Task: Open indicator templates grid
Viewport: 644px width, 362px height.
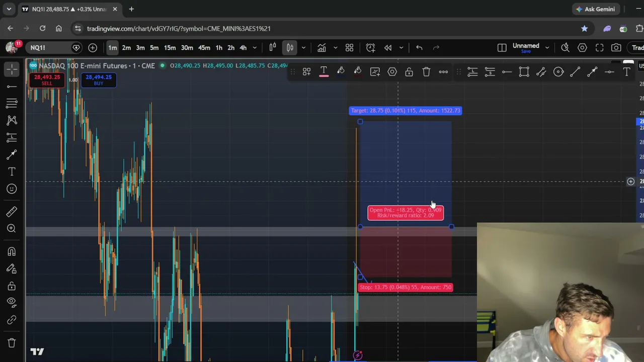Action: [349, 48]
